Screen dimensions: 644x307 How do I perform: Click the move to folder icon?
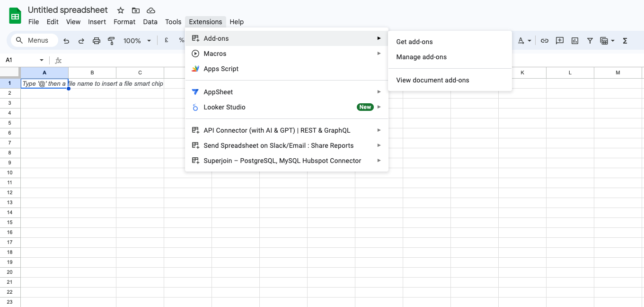pos(136,10)
